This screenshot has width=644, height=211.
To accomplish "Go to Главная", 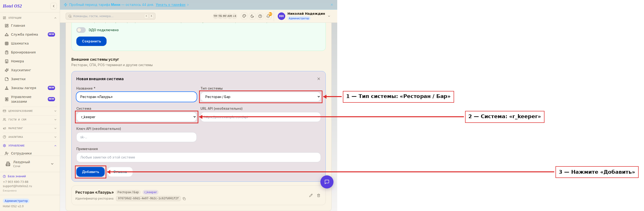I will click(x=30, y=26).
